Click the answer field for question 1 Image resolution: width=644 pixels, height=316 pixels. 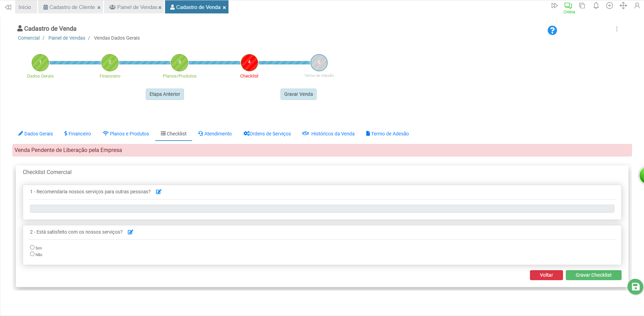coord(322,209)
